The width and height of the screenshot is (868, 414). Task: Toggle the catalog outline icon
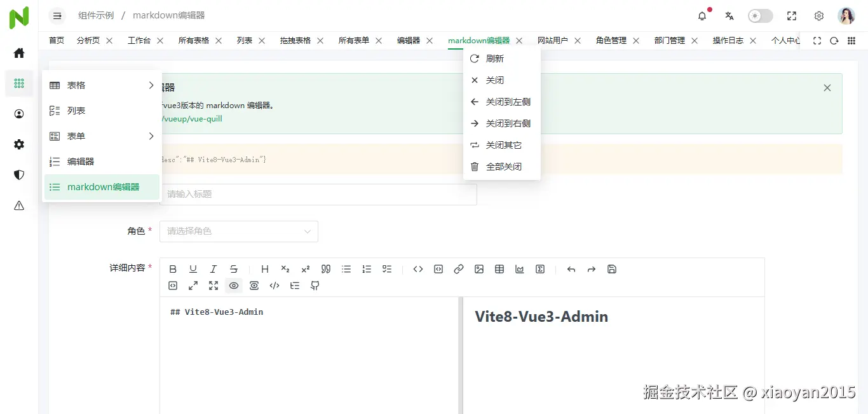pos(295,286)
